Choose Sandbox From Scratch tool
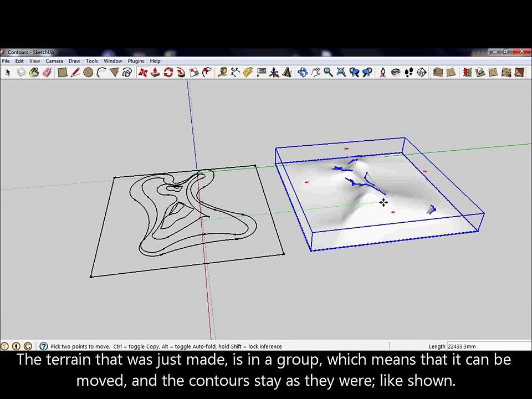 451,72
